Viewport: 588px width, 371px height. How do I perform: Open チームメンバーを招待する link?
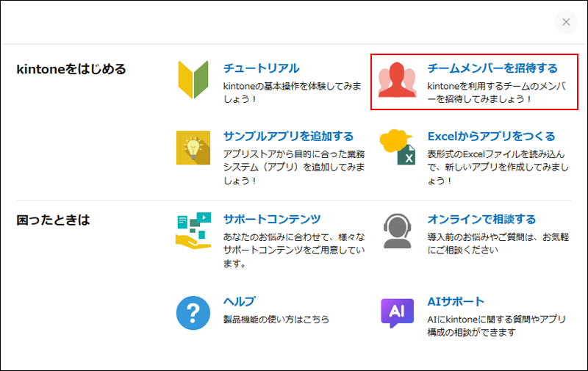click(x=492, y=68)
